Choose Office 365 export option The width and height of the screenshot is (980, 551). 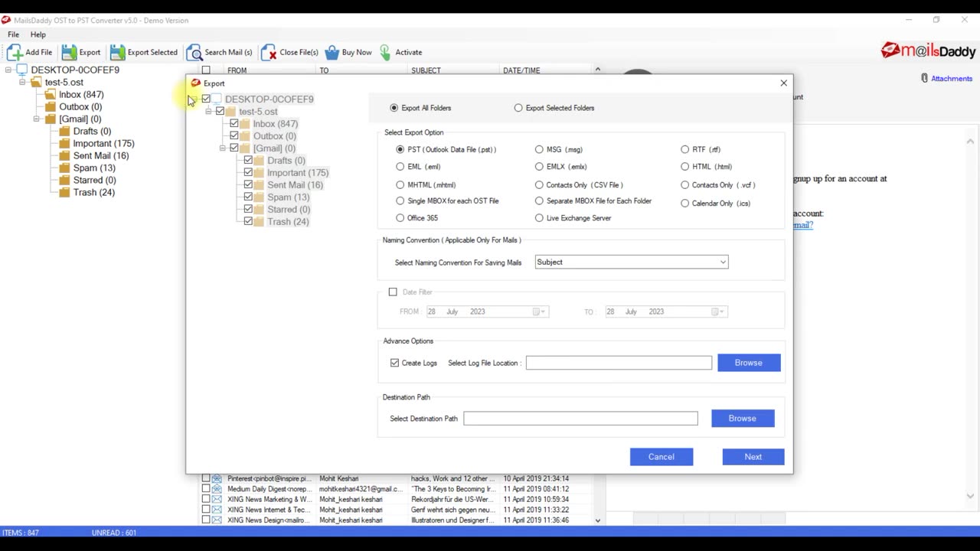coord(400,218)
